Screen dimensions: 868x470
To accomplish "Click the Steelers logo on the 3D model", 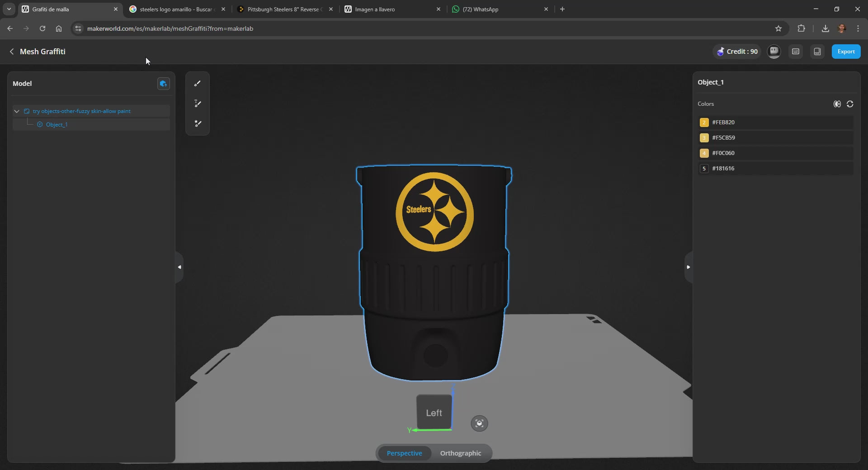I will click(434, 211).
